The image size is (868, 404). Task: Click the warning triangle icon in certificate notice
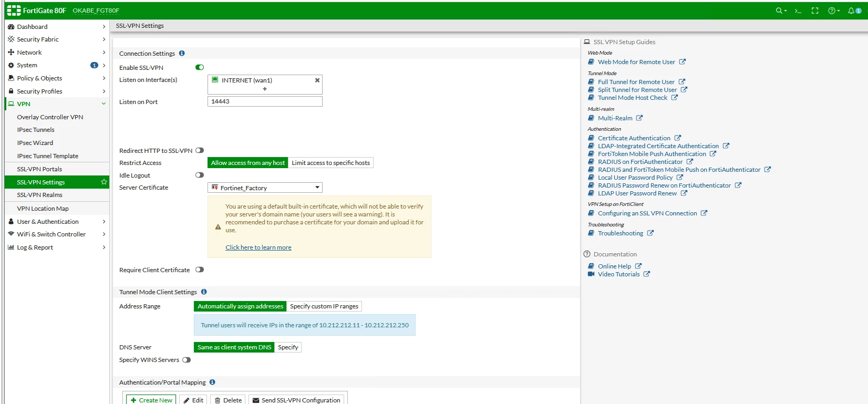(218, 227)
